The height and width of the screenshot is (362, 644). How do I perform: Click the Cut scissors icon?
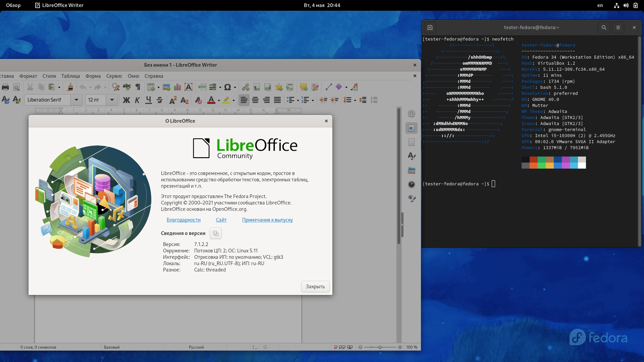pos(30,87)
